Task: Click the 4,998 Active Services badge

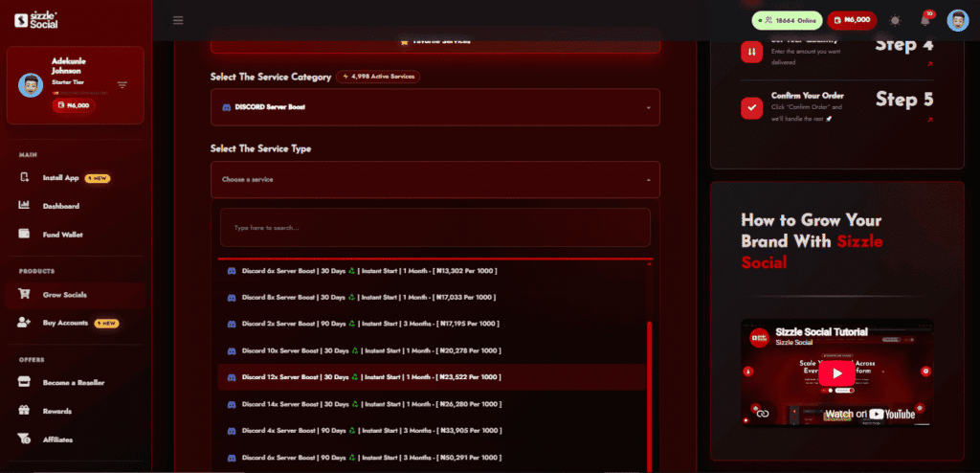Action: (x=378, y=77)
